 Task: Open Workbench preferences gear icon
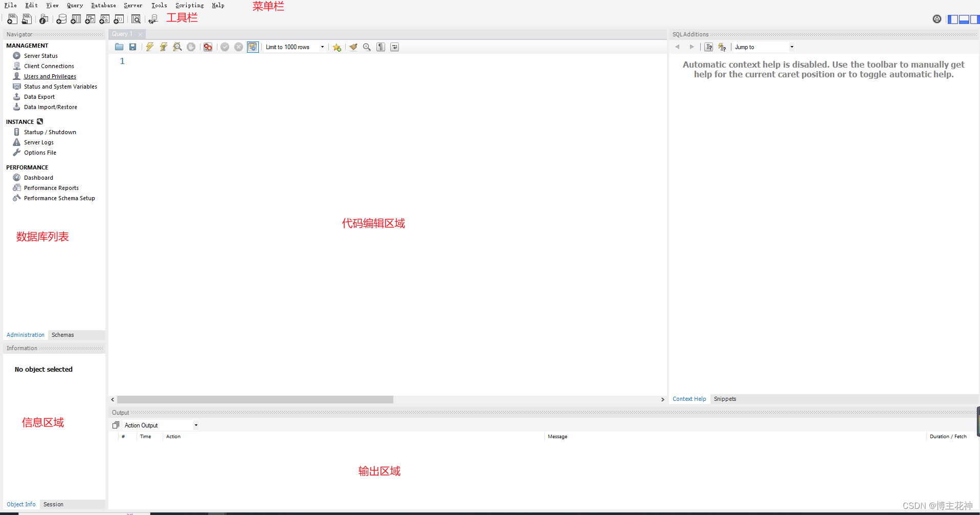tap(937, 19)
